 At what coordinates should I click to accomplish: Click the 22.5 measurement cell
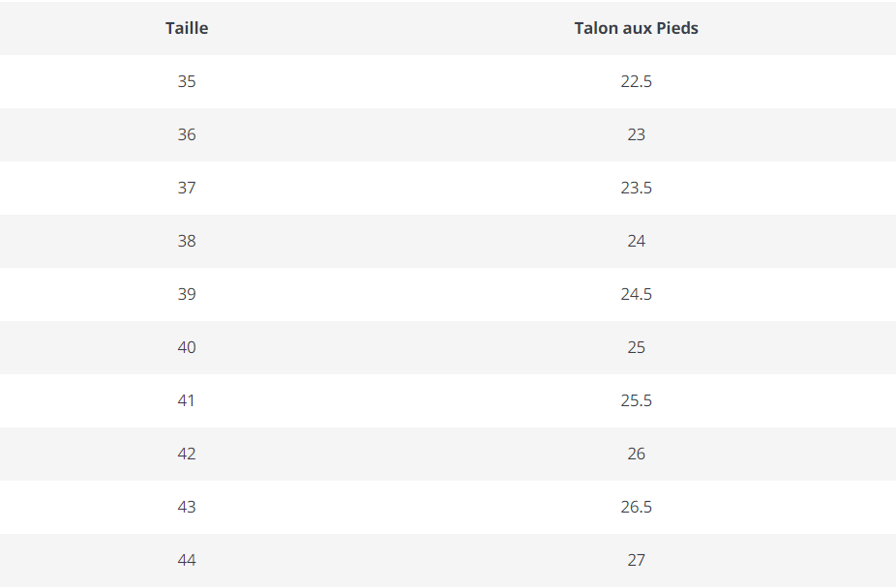point(636,81)
